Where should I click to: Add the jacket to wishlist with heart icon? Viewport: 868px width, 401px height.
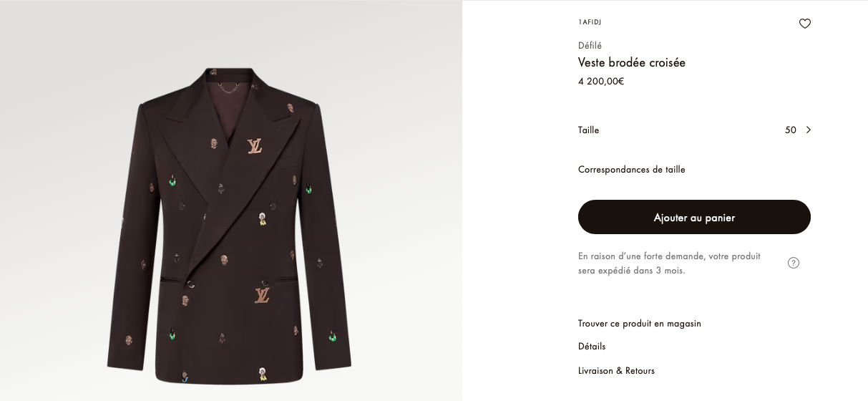tap(805, 24)
